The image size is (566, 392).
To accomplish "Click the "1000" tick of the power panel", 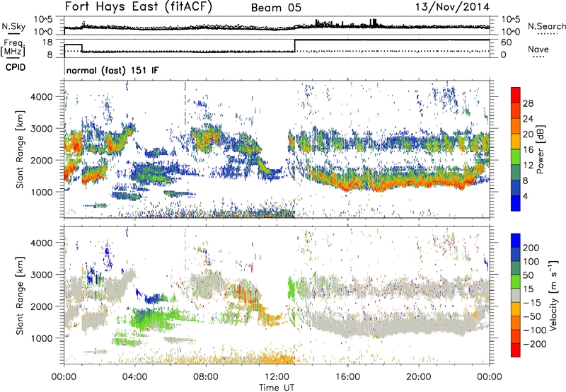I will [42, 192].
